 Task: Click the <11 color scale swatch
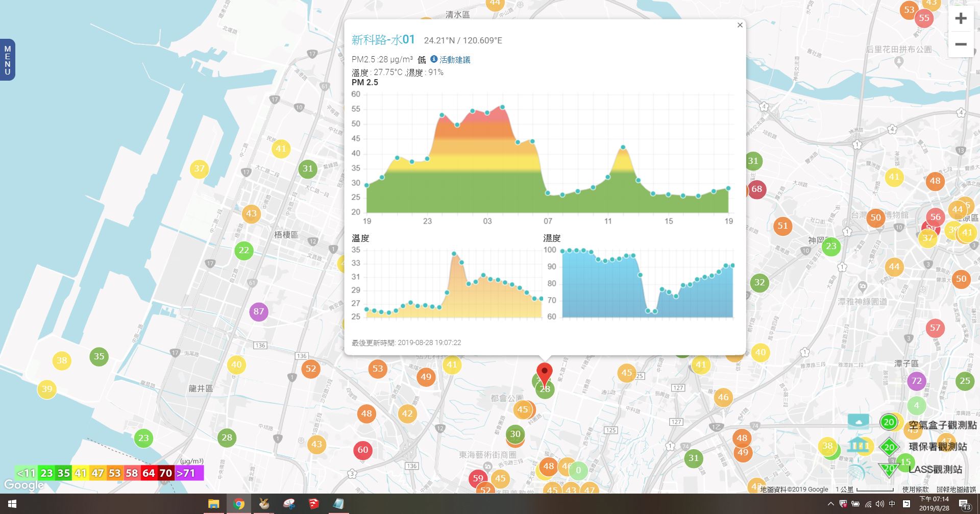tap(26, 473)
